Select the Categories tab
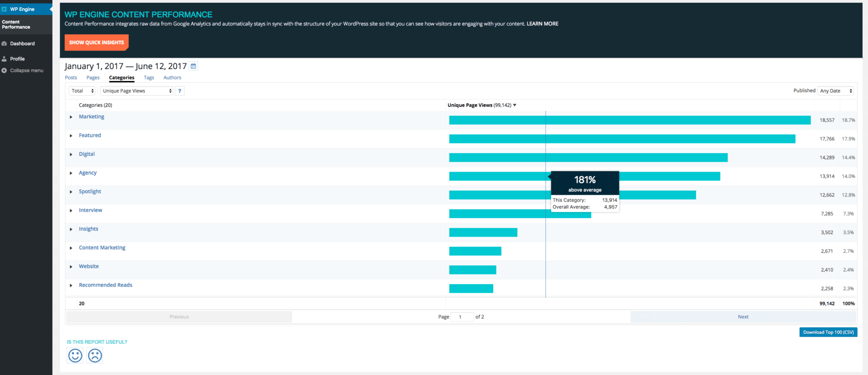The image size is (868, 375). click(122, 78)
